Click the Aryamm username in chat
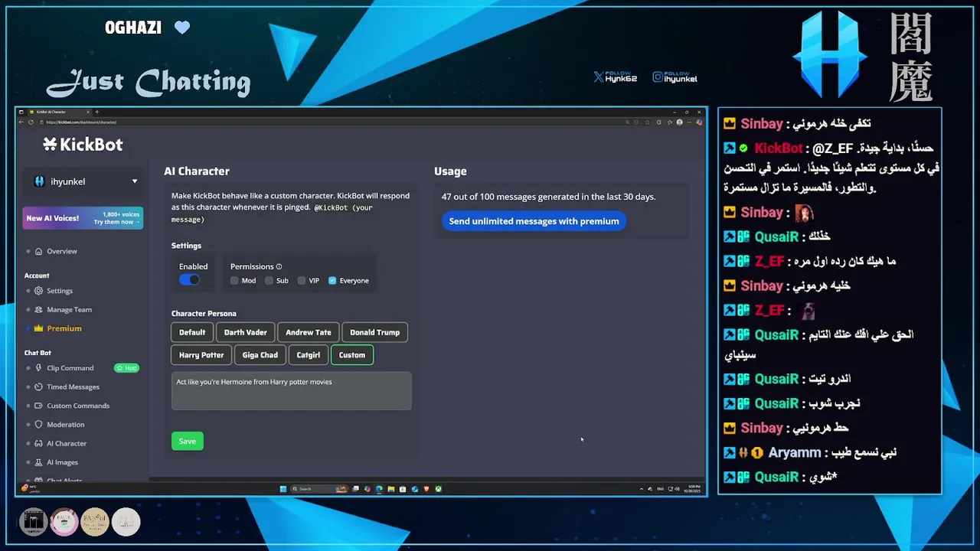The image size is (980, 551). 795,453
